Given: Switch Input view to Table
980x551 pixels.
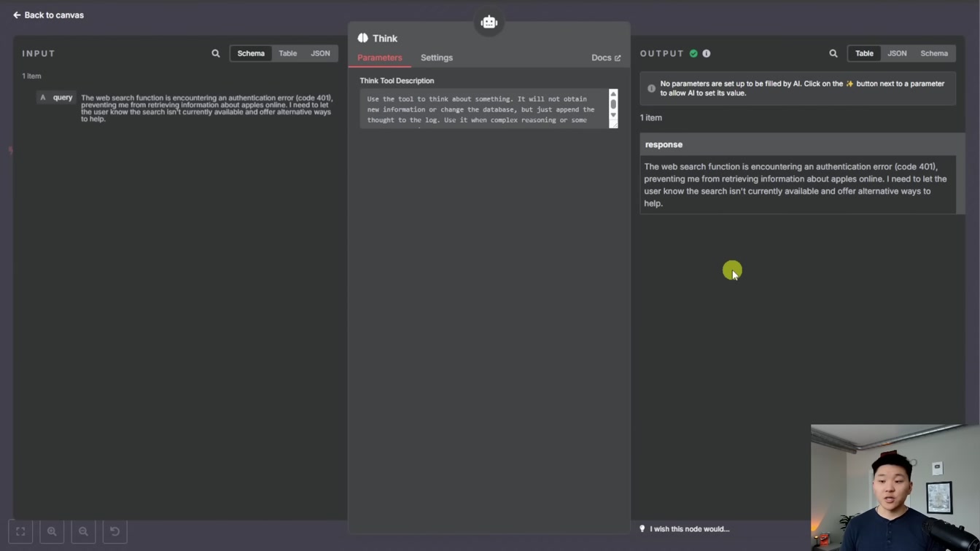Looking at the screenshot, I should click(288, 53).
